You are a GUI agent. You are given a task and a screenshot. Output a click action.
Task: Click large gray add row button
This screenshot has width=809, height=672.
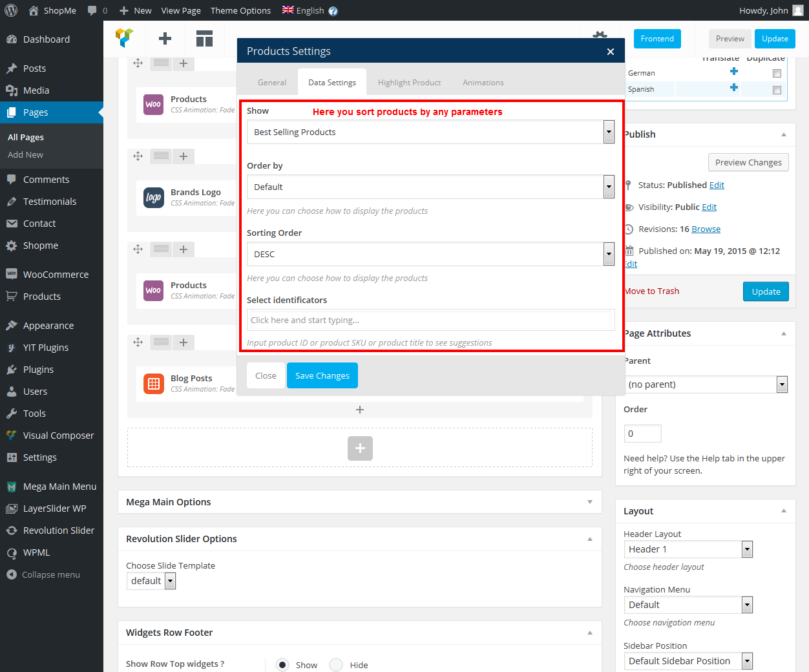click(x=360, y=448)
